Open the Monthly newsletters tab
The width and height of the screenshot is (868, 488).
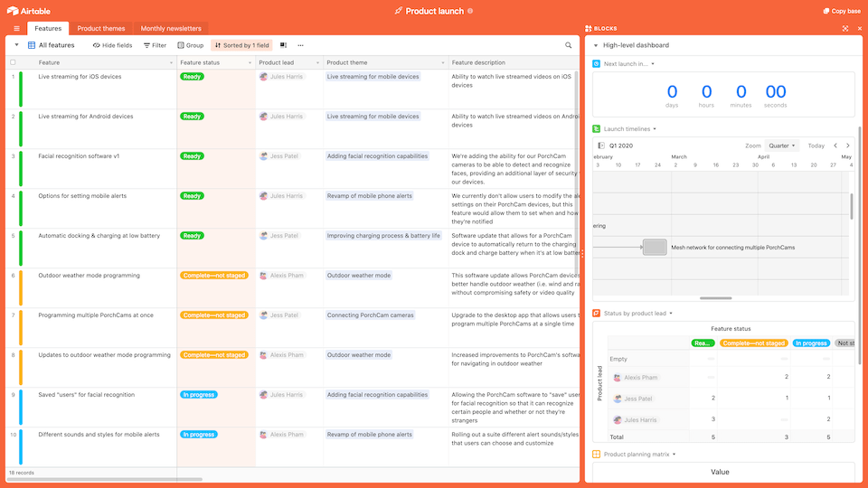[171, 29]
